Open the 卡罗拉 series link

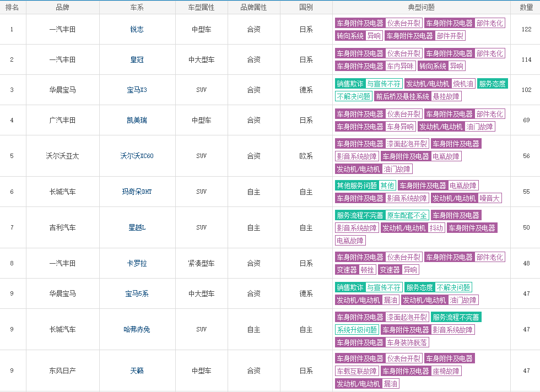pyautogui.click(x=137, y=263)
